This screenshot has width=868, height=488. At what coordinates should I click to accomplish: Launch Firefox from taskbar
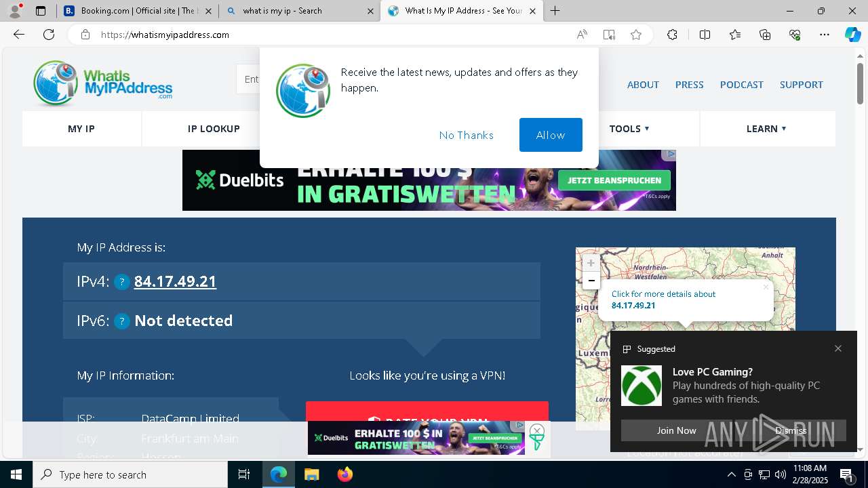point(345,474)
